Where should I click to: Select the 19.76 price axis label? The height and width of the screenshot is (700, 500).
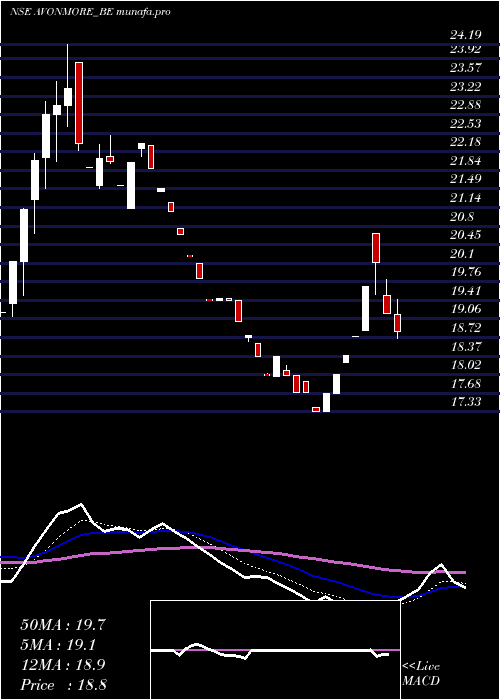coord(465,272)
